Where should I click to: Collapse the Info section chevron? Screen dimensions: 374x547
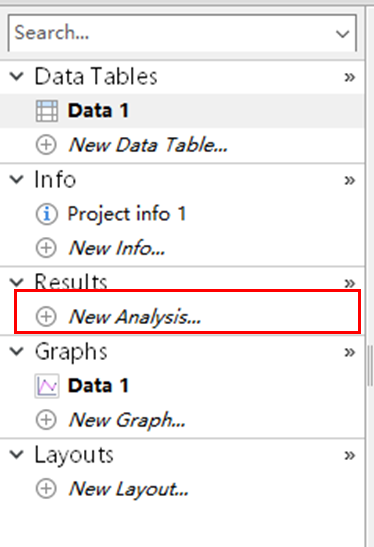click(x=16, y=179)
